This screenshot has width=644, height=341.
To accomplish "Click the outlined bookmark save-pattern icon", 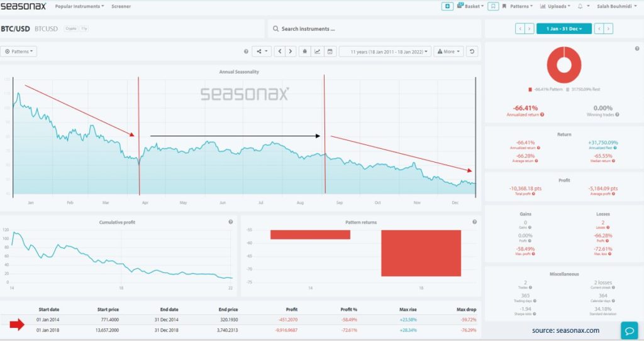I will pos(493,6).
